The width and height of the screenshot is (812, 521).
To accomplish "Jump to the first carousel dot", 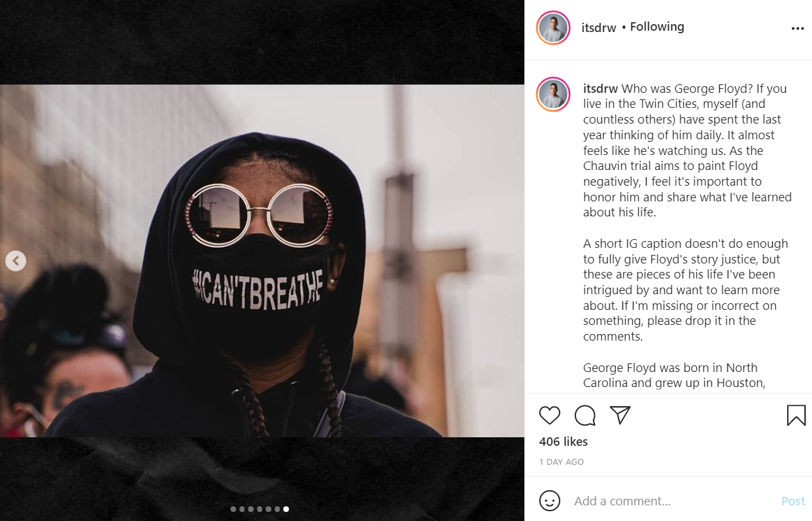I will tap(233, 509).
